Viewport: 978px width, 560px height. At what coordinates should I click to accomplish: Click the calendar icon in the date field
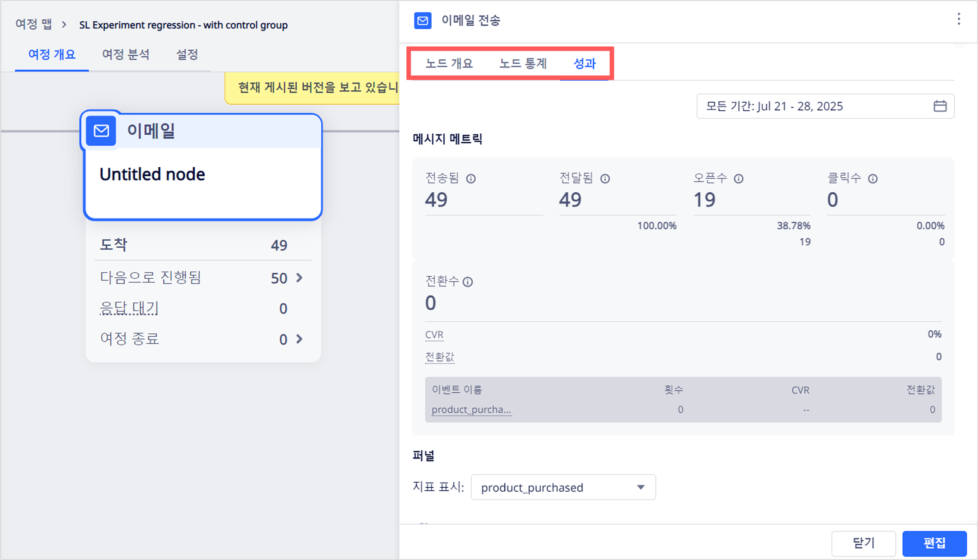point(940,106)
